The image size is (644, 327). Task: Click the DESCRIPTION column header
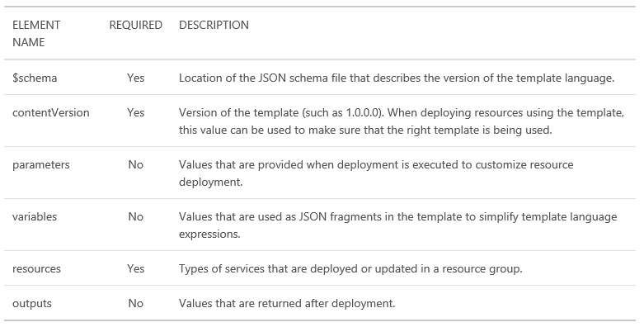(214, 25)
